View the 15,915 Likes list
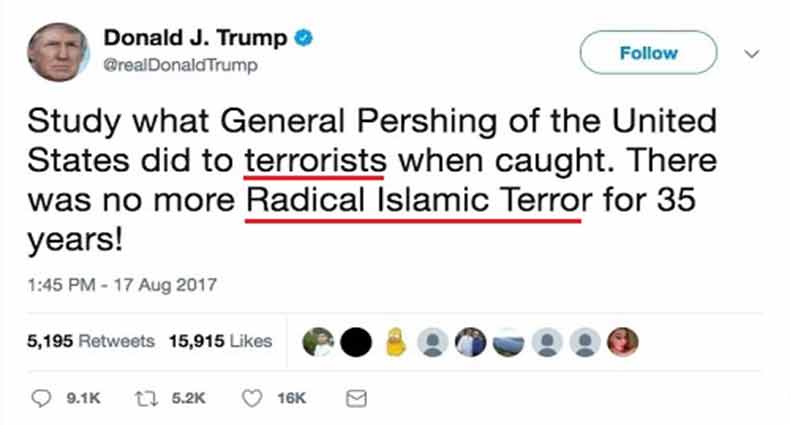The width and height of the screenshot is (790, 425). click(x=220, y=341)
